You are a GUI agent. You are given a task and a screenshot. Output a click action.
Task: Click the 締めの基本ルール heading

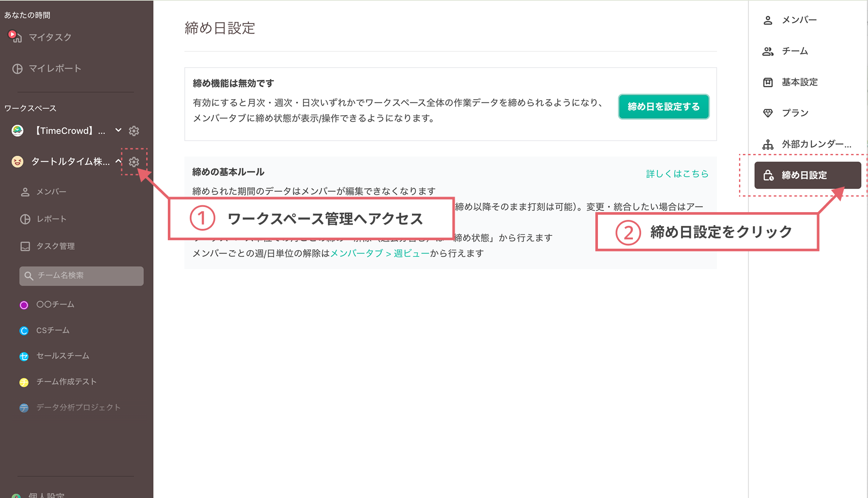[228, 172]
